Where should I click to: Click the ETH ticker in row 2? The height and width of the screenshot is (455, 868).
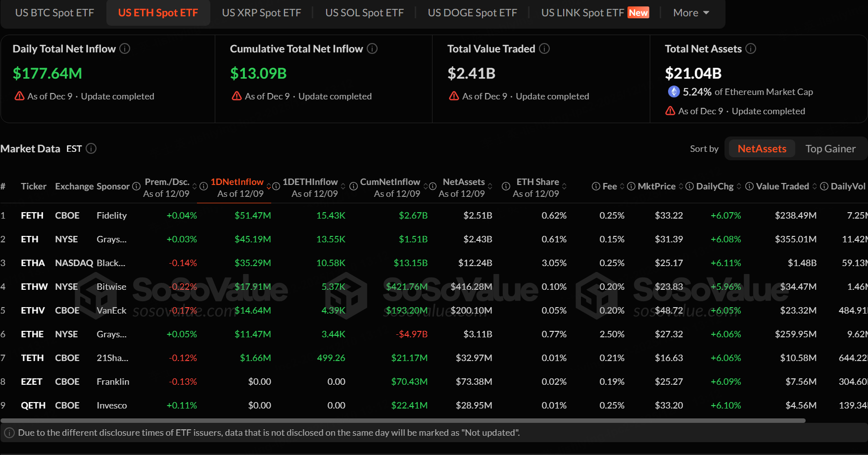(x=30, y=239)
